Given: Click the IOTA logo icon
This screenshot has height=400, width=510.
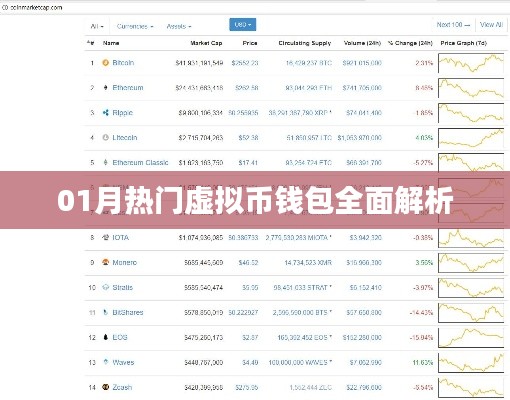Looking at the screenshot, I should click(106, 237).
